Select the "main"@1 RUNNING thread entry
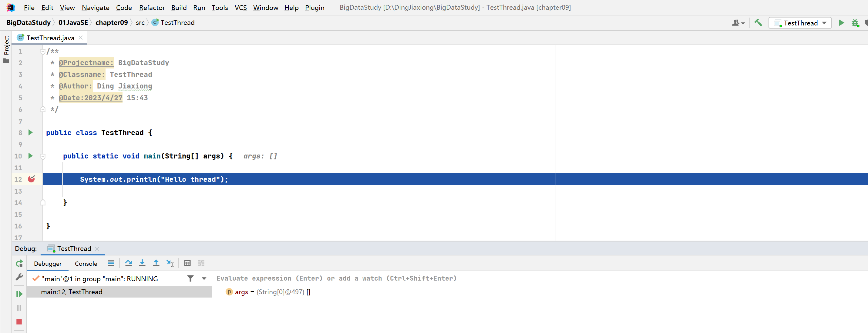The width and height of the screenshot is (868, 333). click(100, 279)
